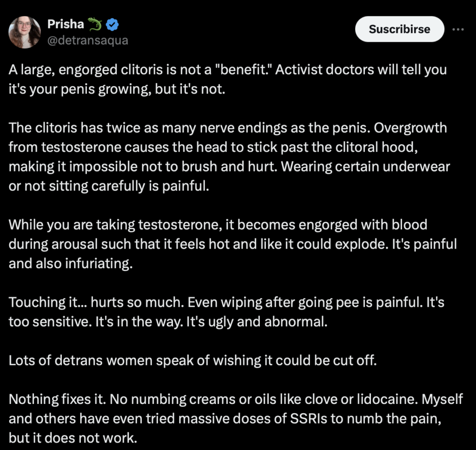Select the paragraph starting 'Touching it...'
Image resolution: width=476 pixels, height=450 pixels.
[x=226, y=312]
